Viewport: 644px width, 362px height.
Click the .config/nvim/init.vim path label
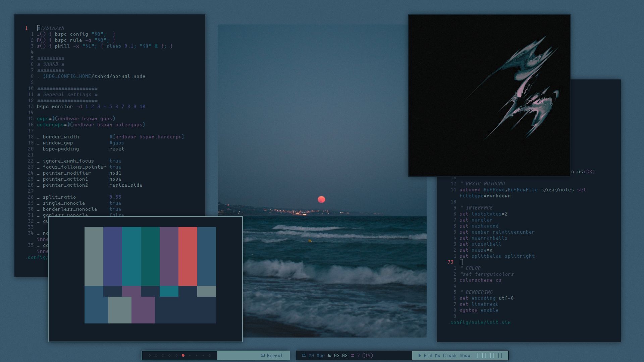tap(479, 322)
